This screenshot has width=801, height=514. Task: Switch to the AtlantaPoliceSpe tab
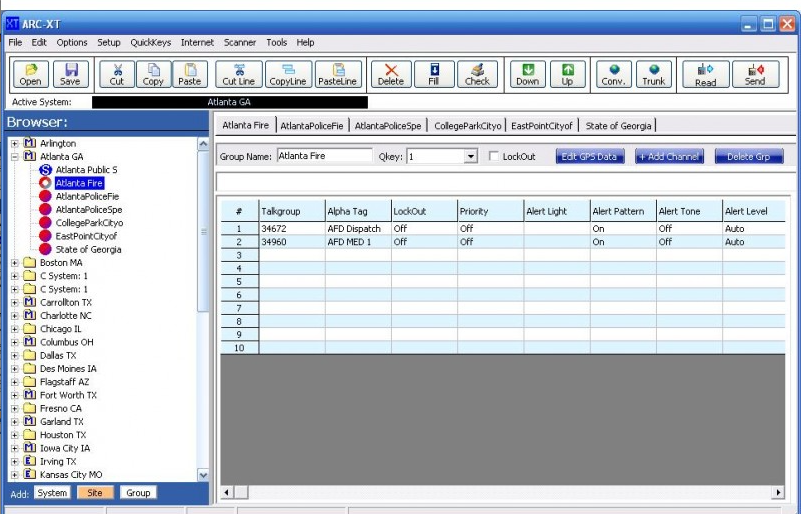click(388, 126)
